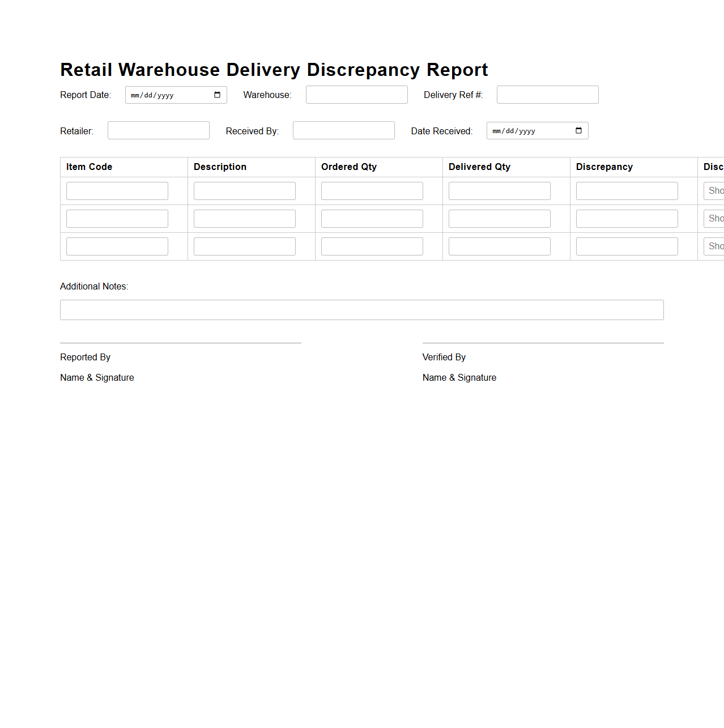Open the Report Date calendar picker
The width and height of the screenshot is (724, 728).
[217, 95]
